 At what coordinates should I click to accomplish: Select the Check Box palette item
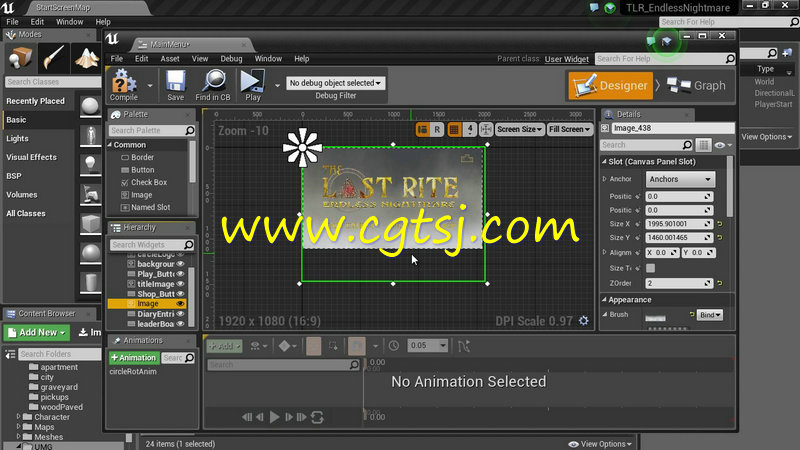pos(144,182)
